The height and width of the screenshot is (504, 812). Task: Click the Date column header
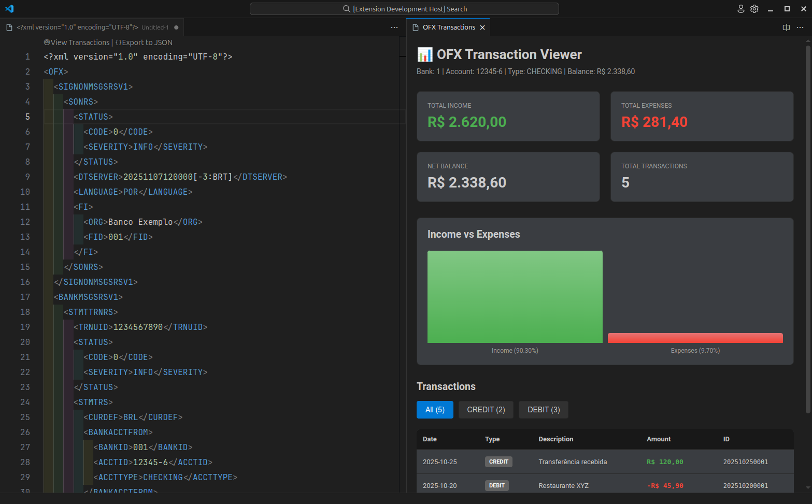[430, 439]
